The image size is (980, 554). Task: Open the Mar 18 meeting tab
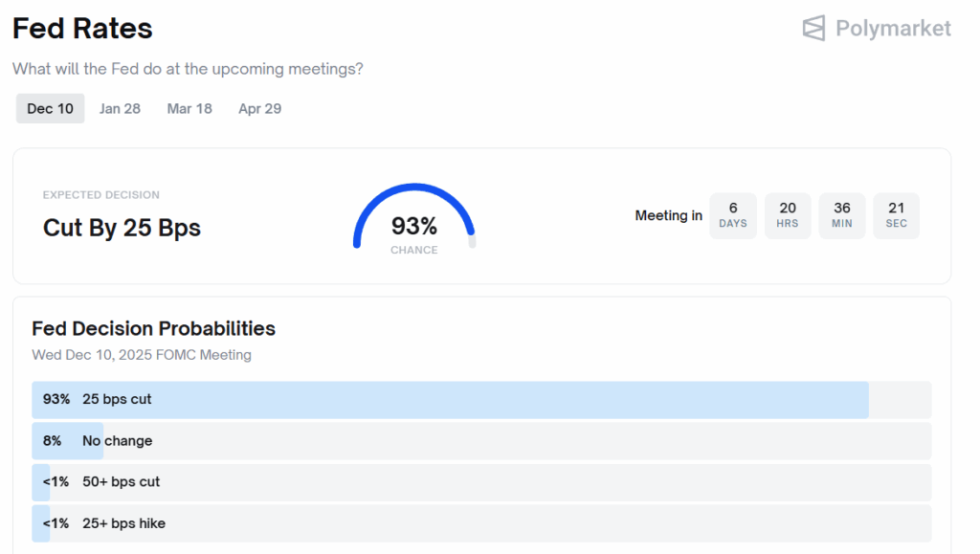pos(189,109)
